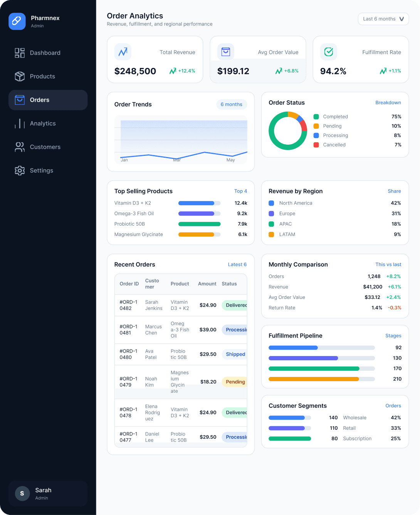Select the Orders menu item
Image resolution: width=420 pixels, height=515 pixels.
(x=48, y=100)
